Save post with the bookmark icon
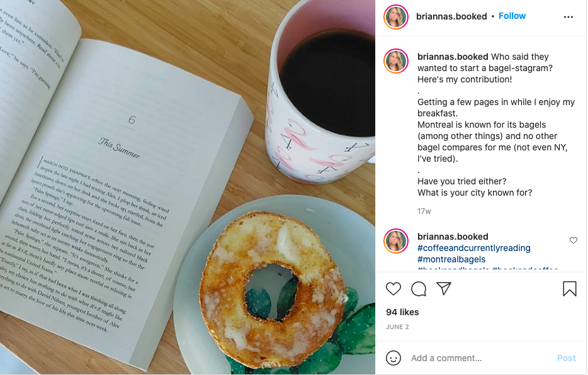588x375 pixels. pos(569,289)
